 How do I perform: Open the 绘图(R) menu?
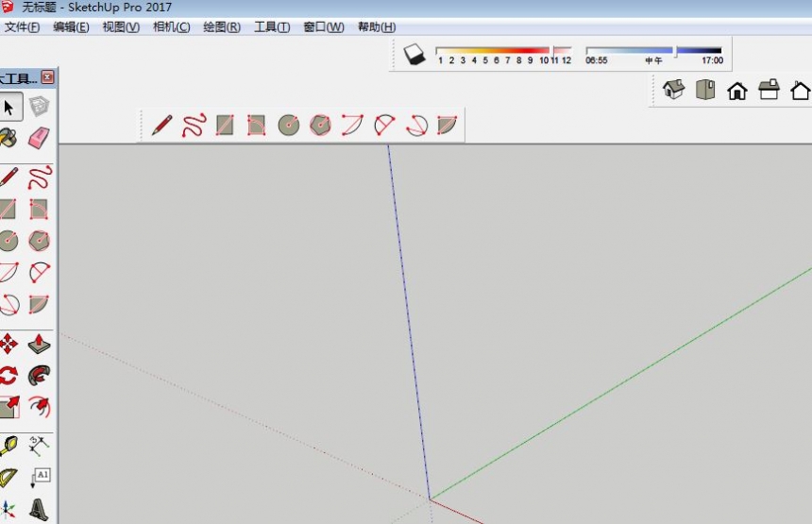[x=222, y=27]
